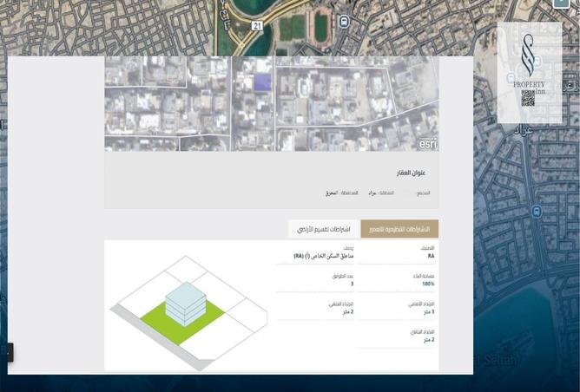Open the الاشتراطات التنظيمية للتعمير tab
580x392 pixels.
point(399,229)
